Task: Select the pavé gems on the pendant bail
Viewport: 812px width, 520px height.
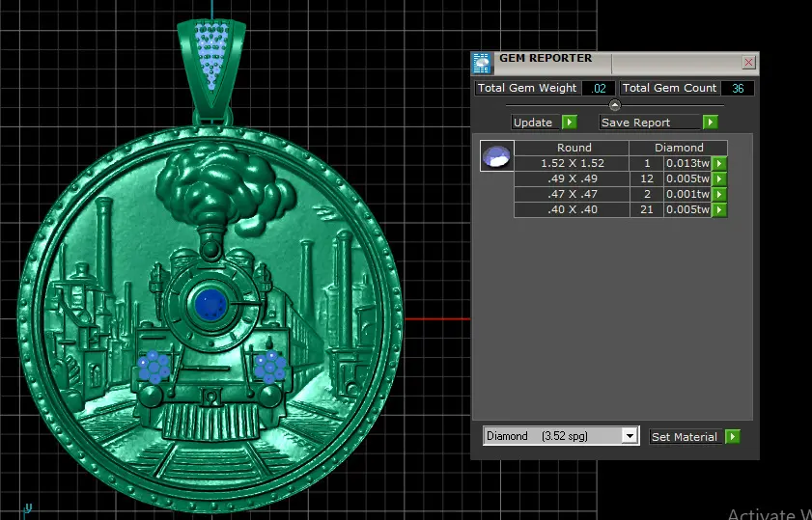Action: pyautogui.click(x=211, y=56)
